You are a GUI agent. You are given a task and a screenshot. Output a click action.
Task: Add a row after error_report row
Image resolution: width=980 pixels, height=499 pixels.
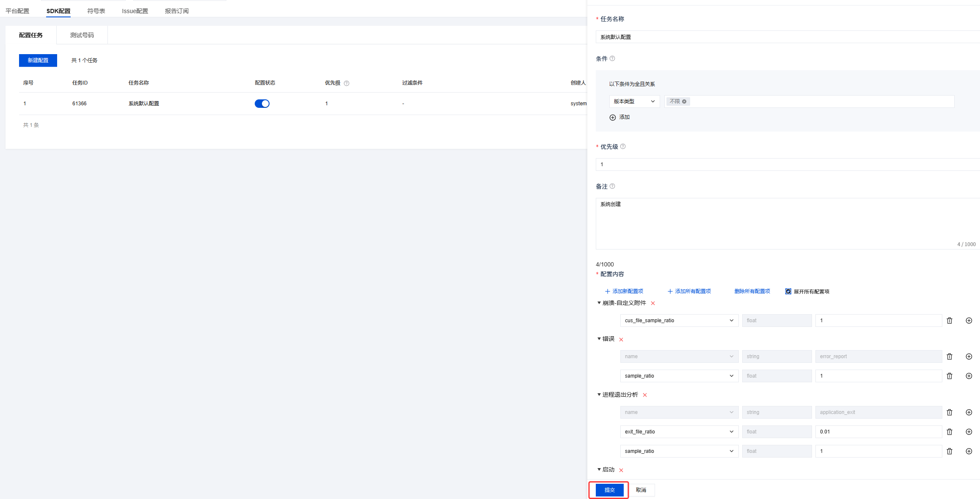tap(969, 356)
